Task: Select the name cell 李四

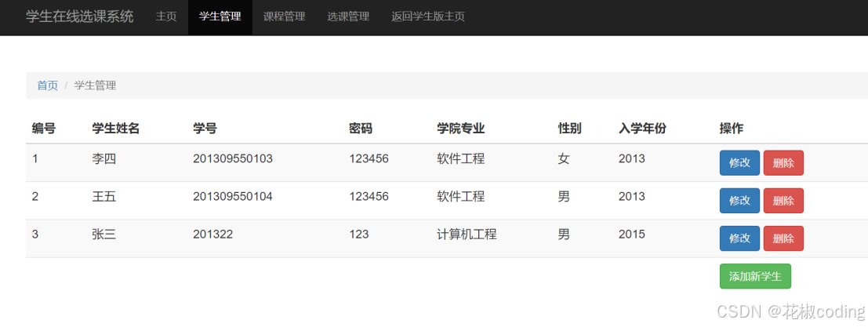Action: (104, 159)
